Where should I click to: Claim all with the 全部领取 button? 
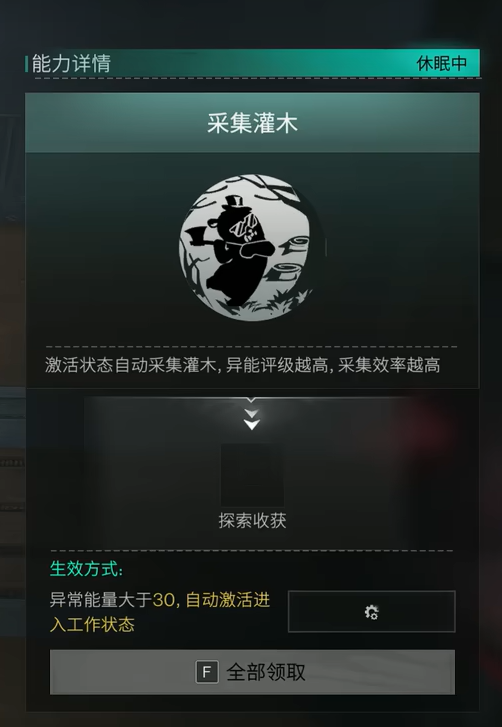tap(252, 672)
